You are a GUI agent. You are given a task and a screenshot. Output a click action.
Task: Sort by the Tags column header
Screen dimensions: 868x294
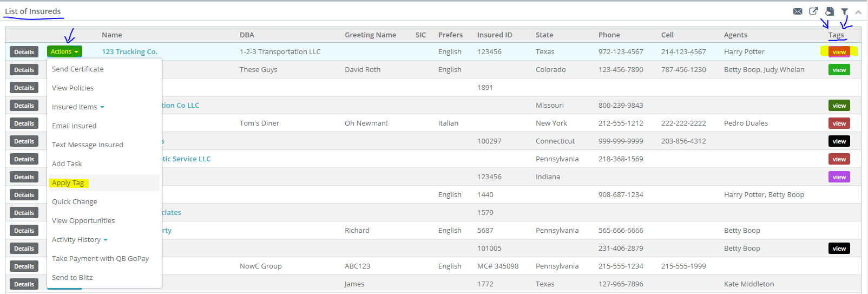tap(836, 35)
